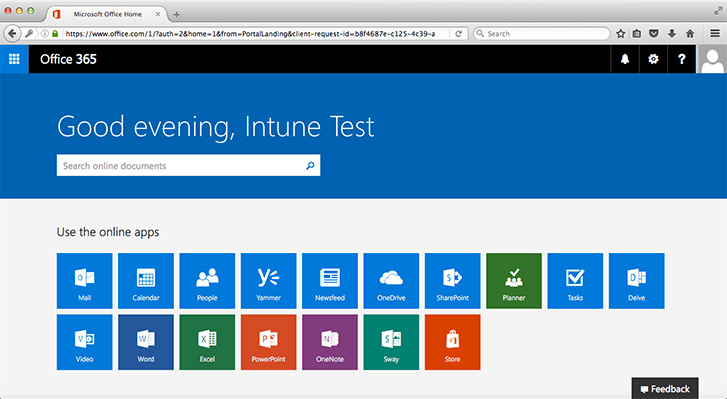The image size is (727, 399).
Task: Show notifications bell in Office header
Action: pyautogui.click(x=625, y=59)
